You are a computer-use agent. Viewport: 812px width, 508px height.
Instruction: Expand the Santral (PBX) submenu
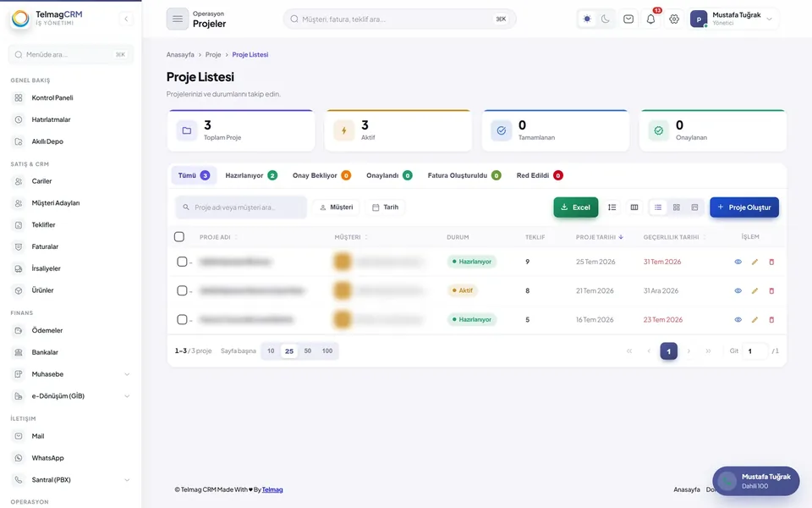pos(71,479)
